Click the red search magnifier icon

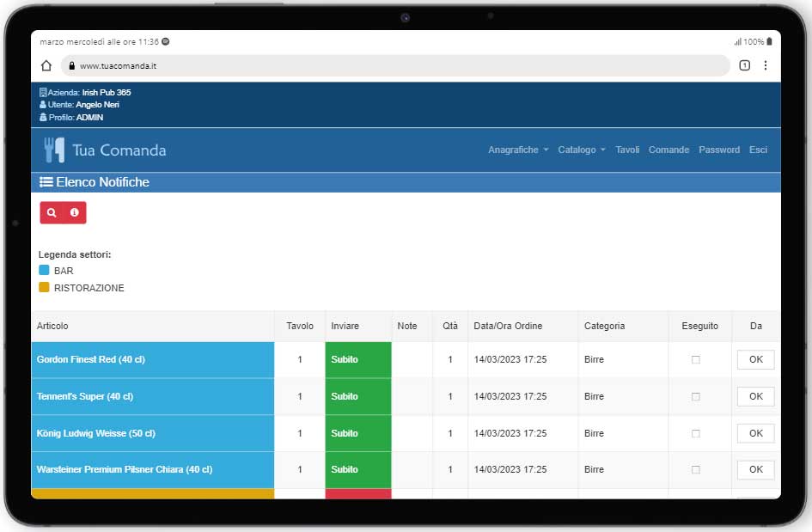[52, 212]
